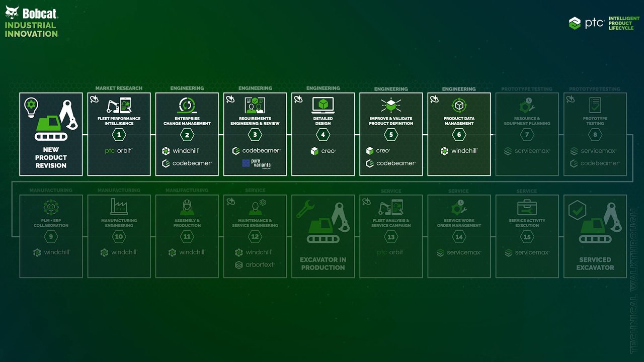644x362 pixels.
Task: Click corner satellite icon on Prototype Testing card
Action: click(x=571, y=100)
